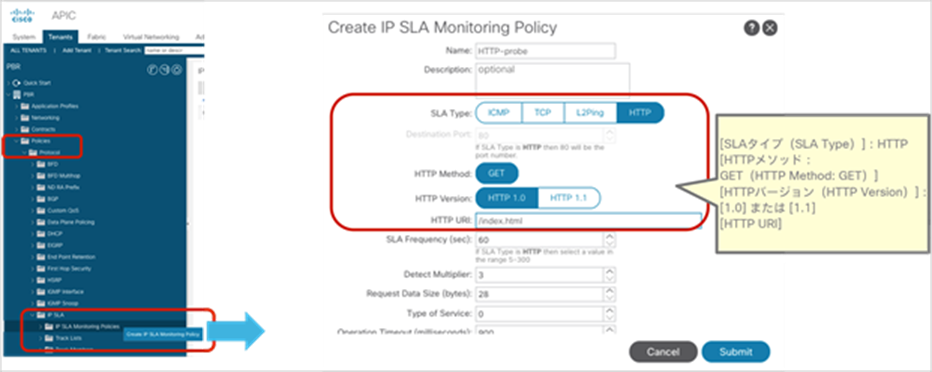The height and width of the screenshot is (372, 932).
Task: Close the Create IP SLA Monitoring Policy dialog
Action: (770, 27)
